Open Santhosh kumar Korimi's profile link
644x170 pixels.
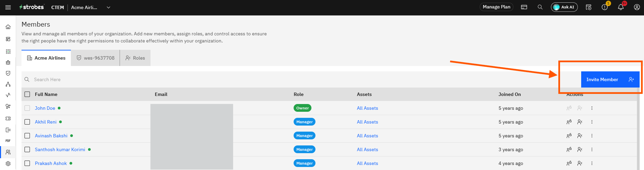[60, 149]
